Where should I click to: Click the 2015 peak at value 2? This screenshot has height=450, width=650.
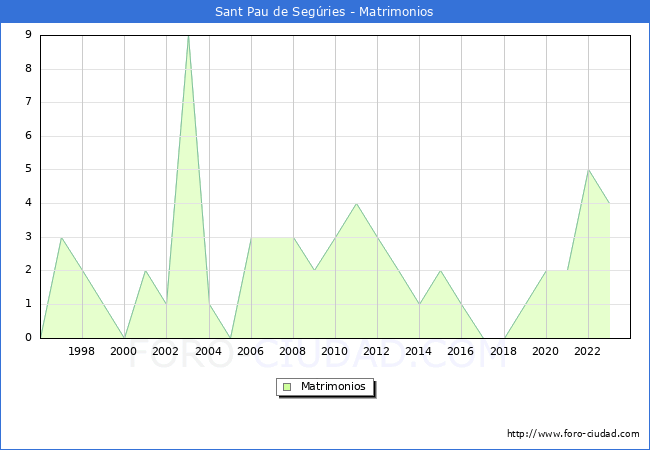(440, 271)
